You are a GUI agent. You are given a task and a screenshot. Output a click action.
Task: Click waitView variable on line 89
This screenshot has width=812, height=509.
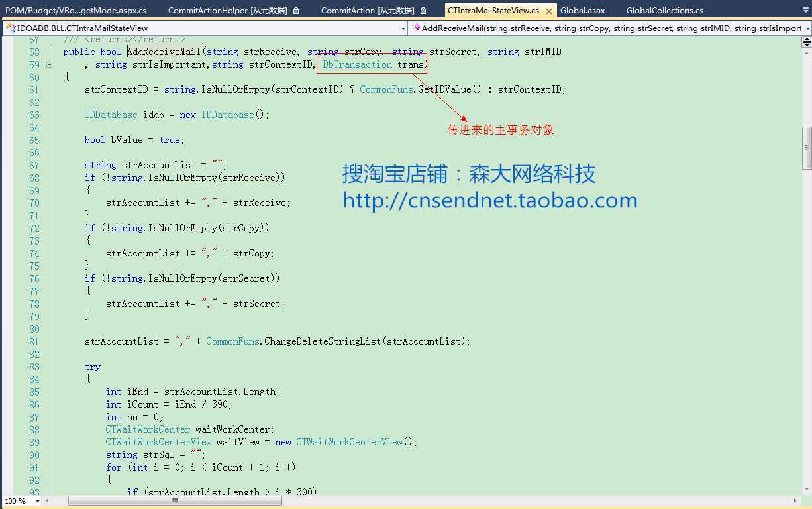point(243,442)
